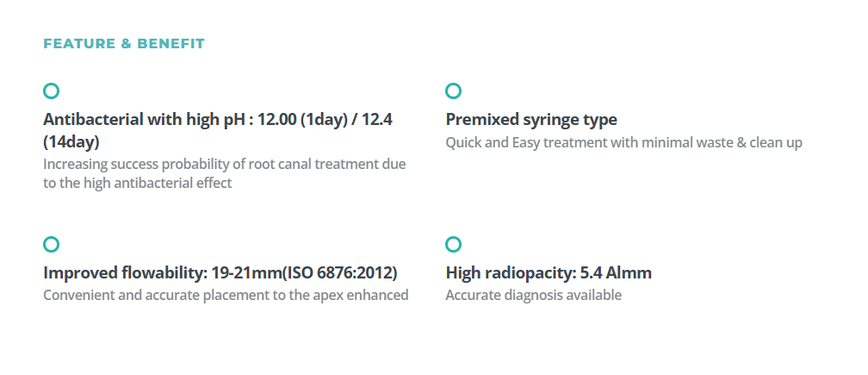
Task: Click the 'Premixed syringe type' title
Action: point(531,120)
